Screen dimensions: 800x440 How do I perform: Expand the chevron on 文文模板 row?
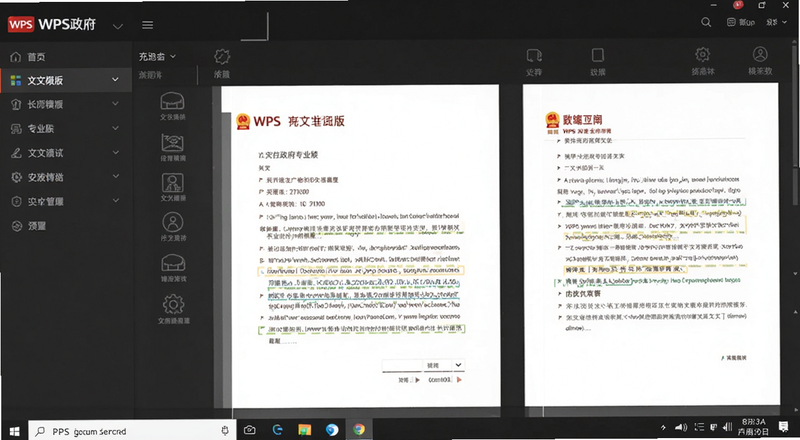[x=115, y=80]
